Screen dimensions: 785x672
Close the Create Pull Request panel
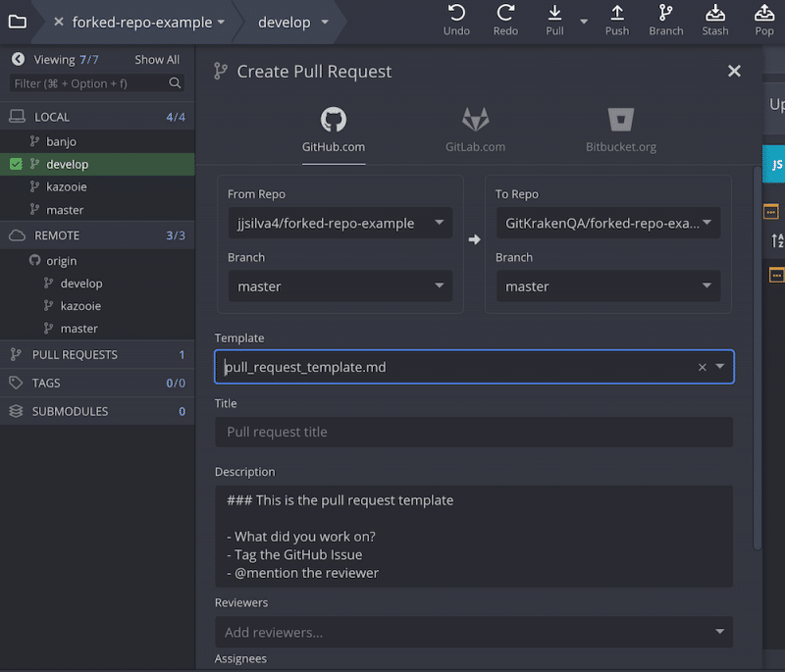[x=734, y=71]
